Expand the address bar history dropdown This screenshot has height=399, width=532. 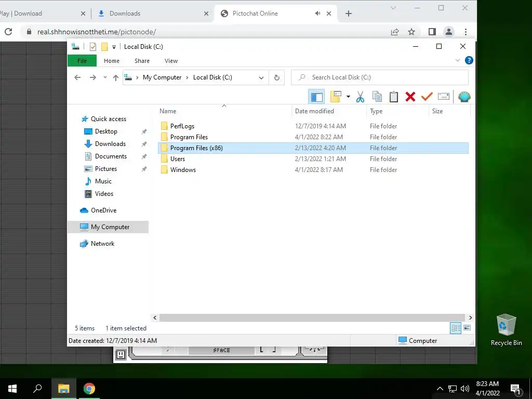coord(261,78)
